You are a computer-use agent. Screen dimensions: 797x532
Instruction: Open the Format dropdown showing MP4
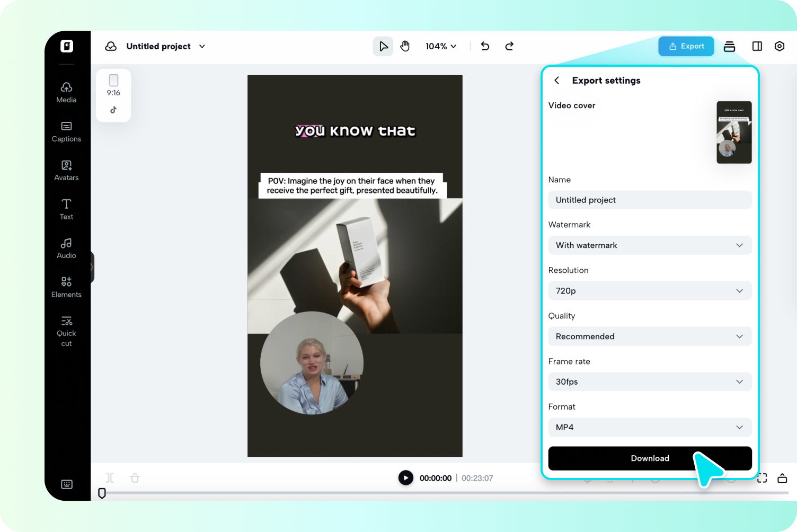[650, 427]
